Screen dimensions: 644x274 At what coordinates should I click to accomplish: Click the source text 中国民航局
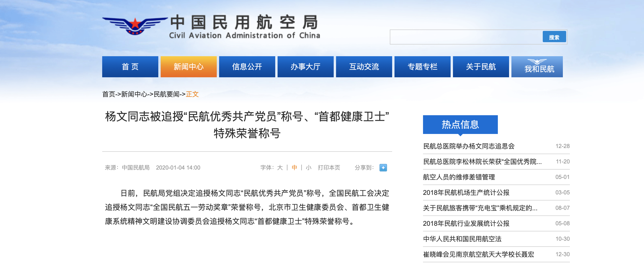[135, 167]
